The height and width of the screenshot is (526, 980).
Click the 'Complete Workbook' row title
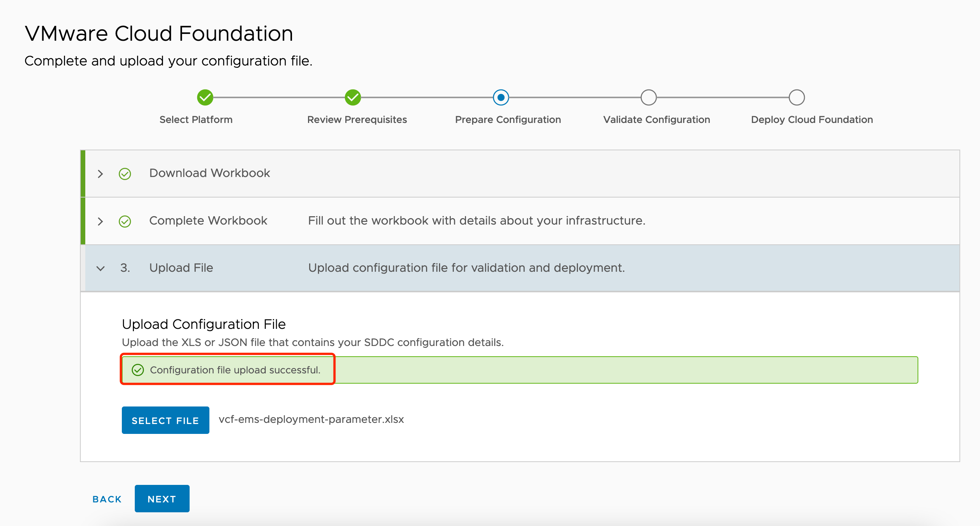pyautogui.click(x=208, y=220)
